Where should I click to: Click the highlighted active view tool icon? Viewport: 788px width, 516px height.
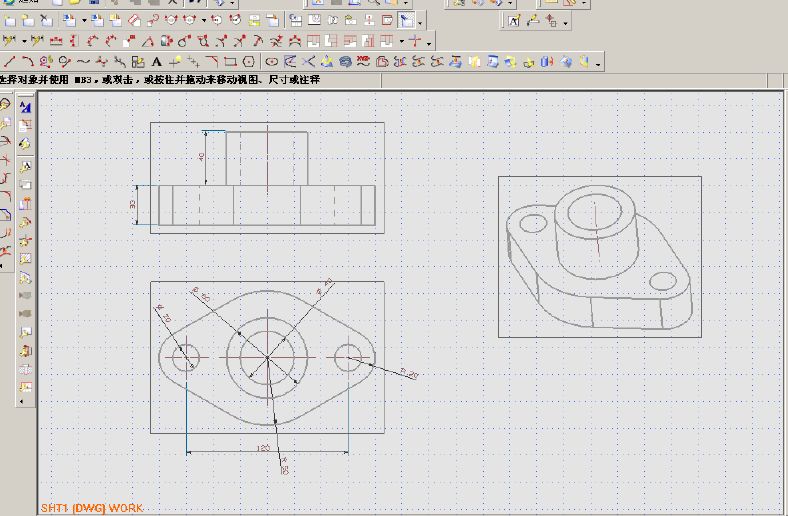(x=406, y=21)
